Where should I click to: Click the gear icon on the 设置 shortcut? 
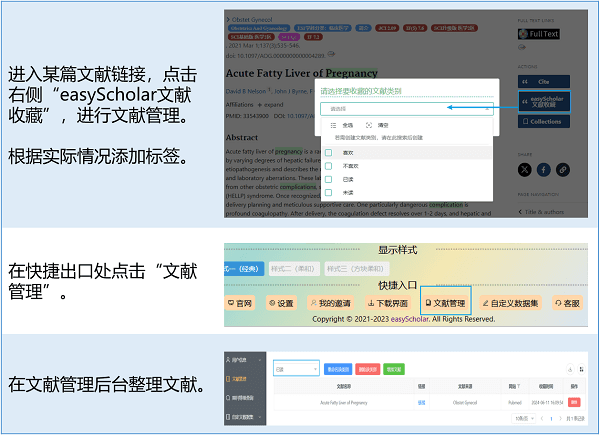tap(272, 303)
